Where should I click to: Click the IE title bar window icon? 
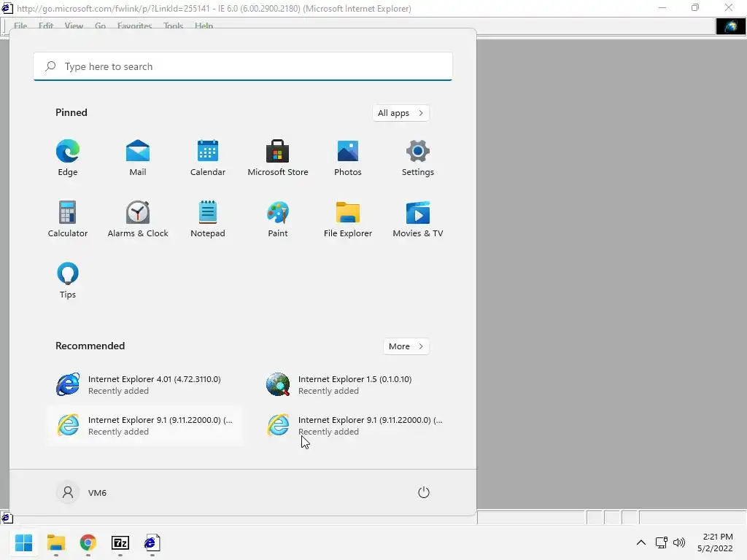pyautogui.click(x=7, y=8)
